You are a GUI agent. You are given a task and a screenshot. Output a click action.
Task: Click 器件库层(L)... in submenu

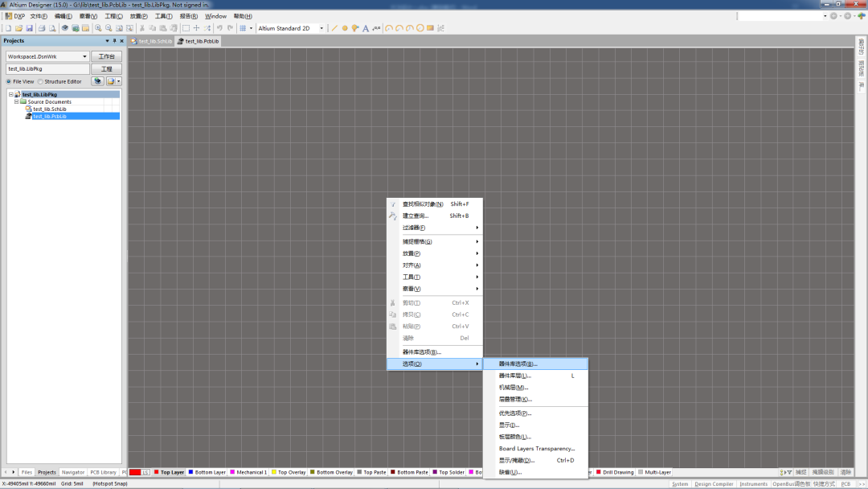click(x=535, y=376)
